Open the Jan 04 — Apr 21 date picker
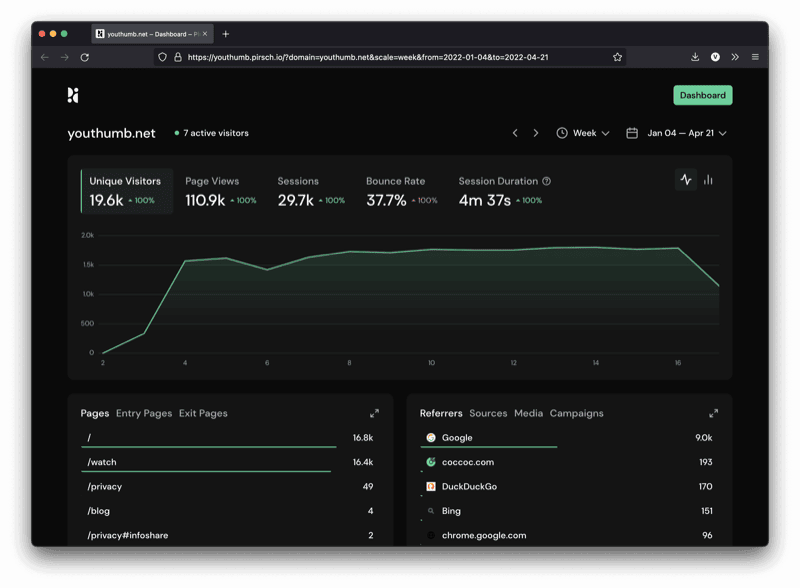 [680, 132]
